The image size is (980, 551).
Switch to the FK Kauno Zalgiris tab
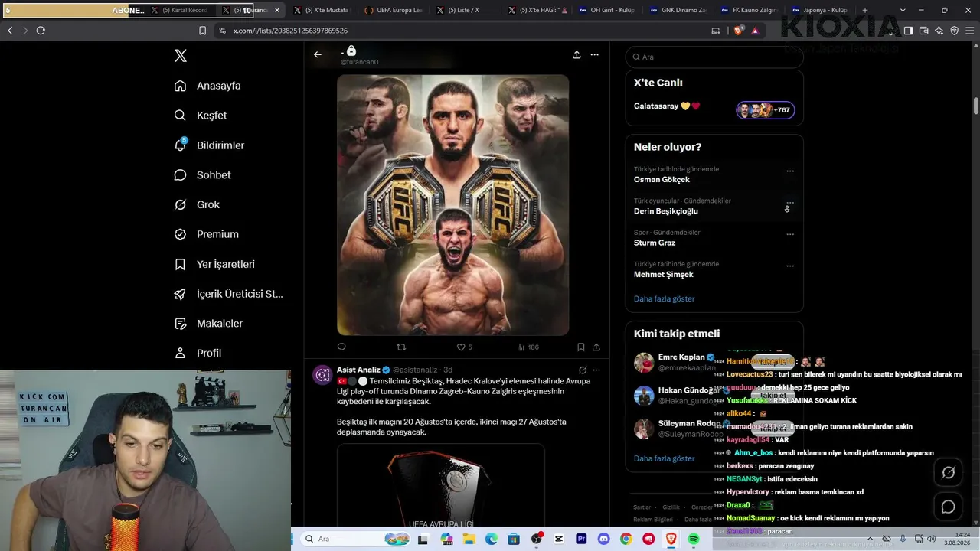click(750, 10)
